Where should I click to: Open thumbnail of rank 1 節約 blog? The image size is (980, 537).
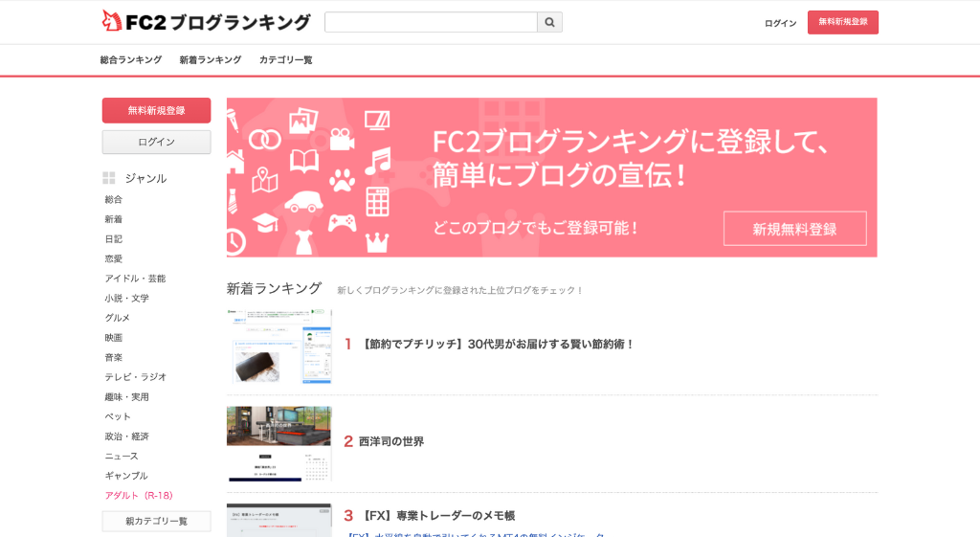pyautogui.click(x=278, y=346)
